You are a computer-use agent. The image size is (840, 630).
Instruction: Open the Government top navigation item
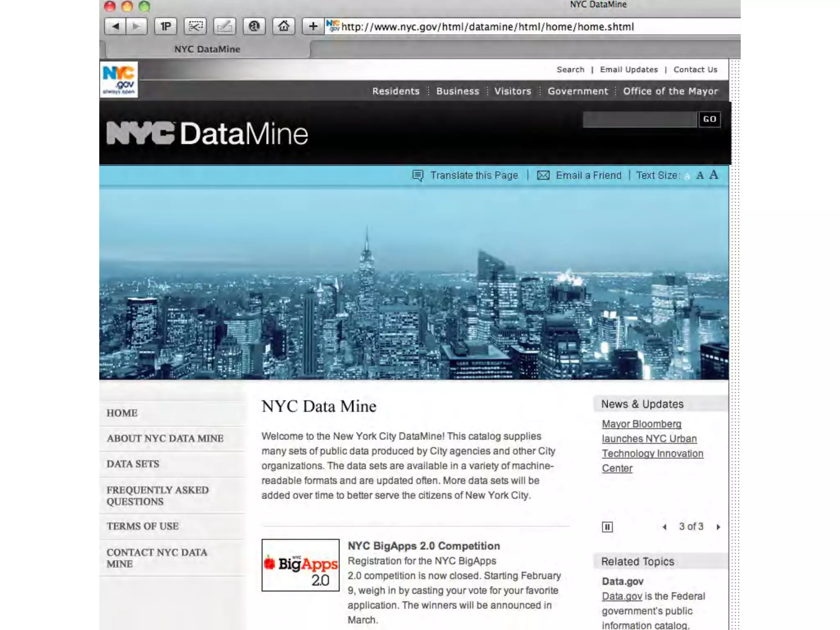tap(577, 91)
